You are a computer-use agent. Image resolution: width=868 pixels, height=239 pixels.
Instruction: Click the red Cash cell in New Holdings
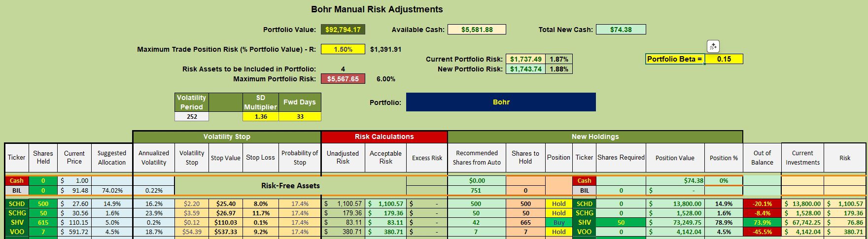(584, 181)
